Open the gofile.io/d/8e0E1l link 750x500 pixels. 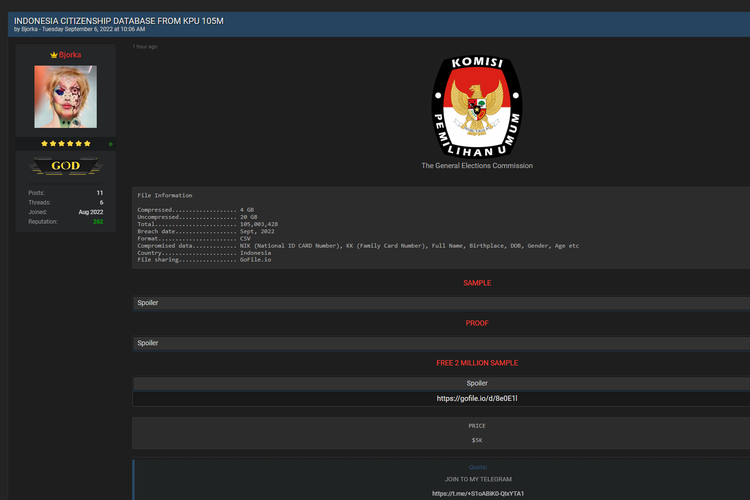[x=477, y=399]
